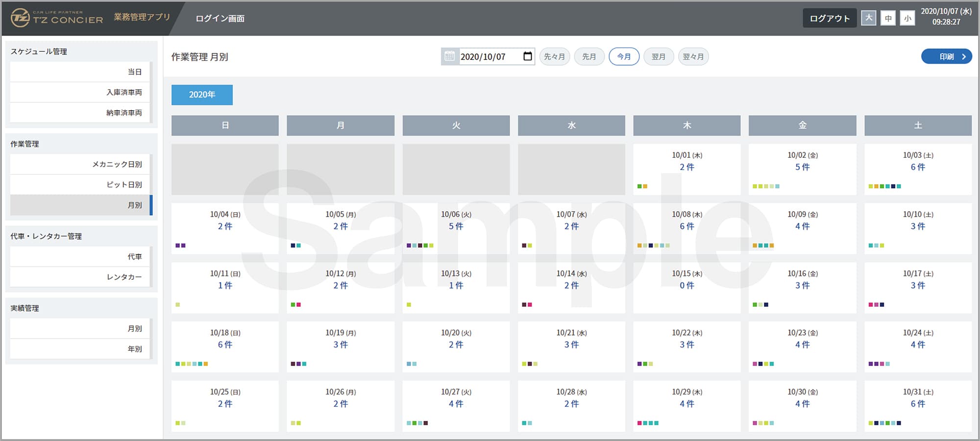Jump to 翌々月 two months ahead
Image resolution: width=980 pixels, height=441 pixels.
(x=693, y=56)
